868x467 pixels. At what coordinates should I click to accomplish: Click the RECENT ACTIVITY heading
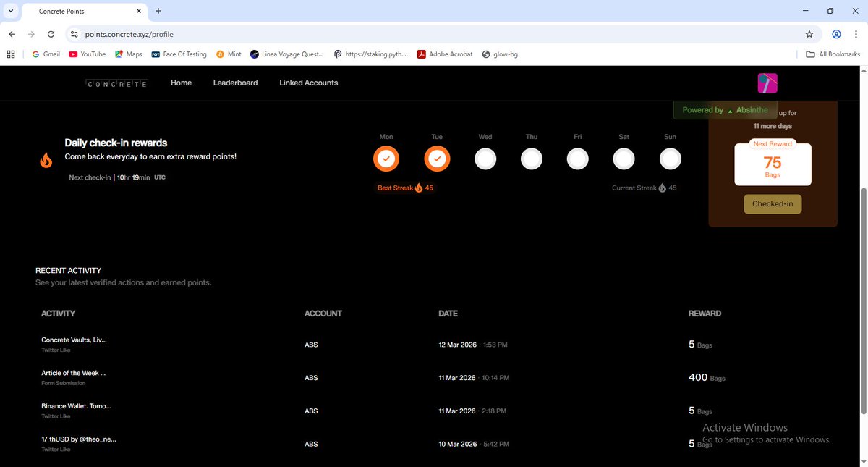[x=68, y=270]
